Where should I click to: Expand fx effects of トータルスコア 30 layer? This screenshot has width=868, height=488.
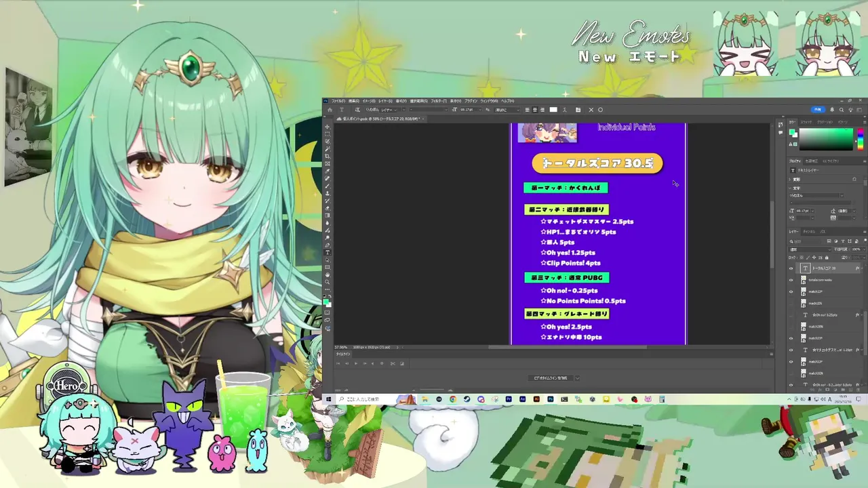(863, 268)
